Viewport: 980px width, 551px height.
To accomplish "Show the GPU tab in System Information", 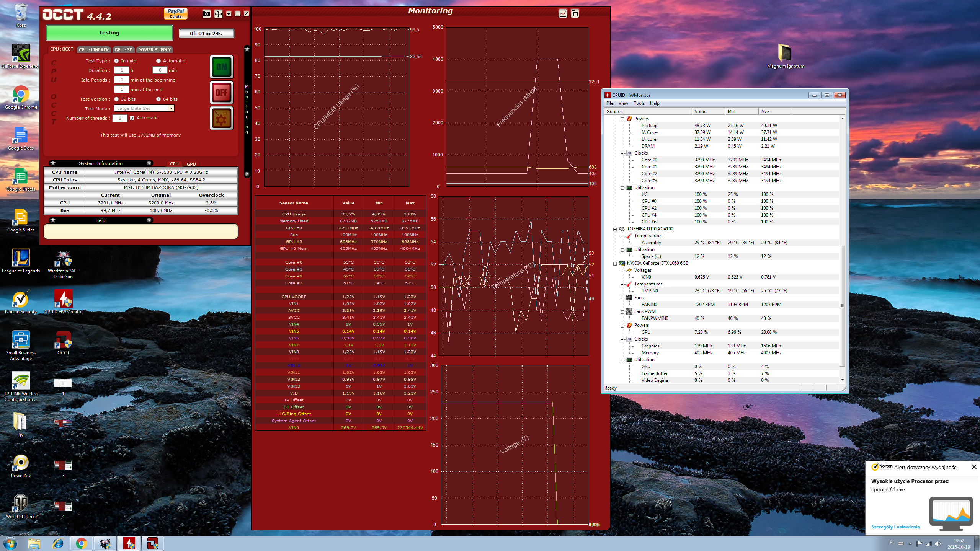I will click(191, 164).
